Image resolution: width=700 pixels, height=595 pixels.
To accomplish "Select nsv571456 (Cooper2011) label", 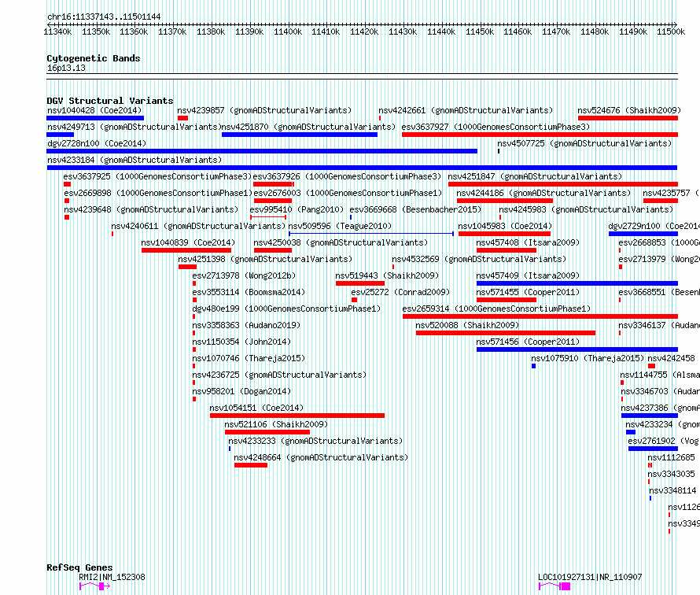I will click(x=528, y=342).
